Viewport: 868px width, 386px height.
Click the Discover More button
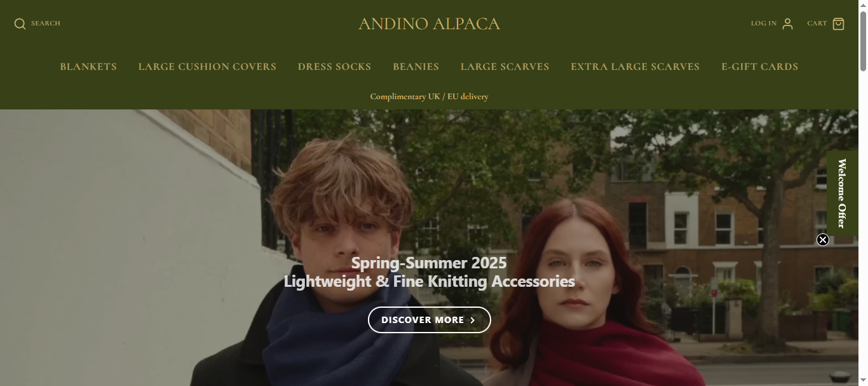[x=429, y=320]
